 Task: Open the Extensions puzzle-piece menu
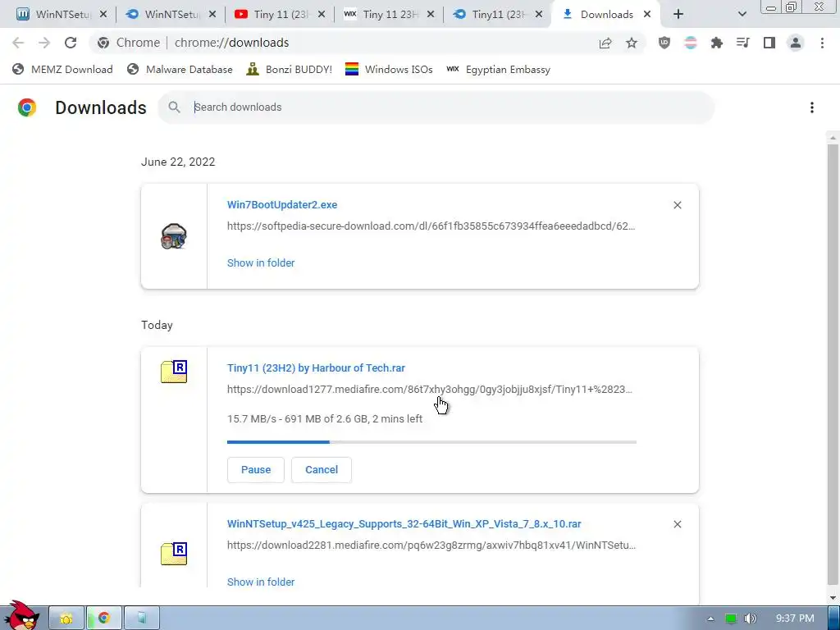(x=717, y=43)
